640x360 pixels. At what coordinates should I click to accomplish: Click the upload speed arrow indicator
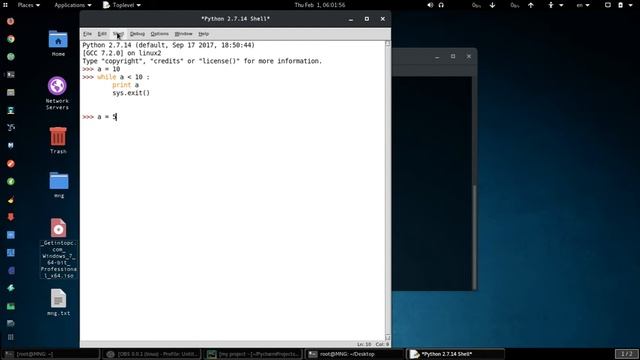pyautogui.click(x=531, y=5)
